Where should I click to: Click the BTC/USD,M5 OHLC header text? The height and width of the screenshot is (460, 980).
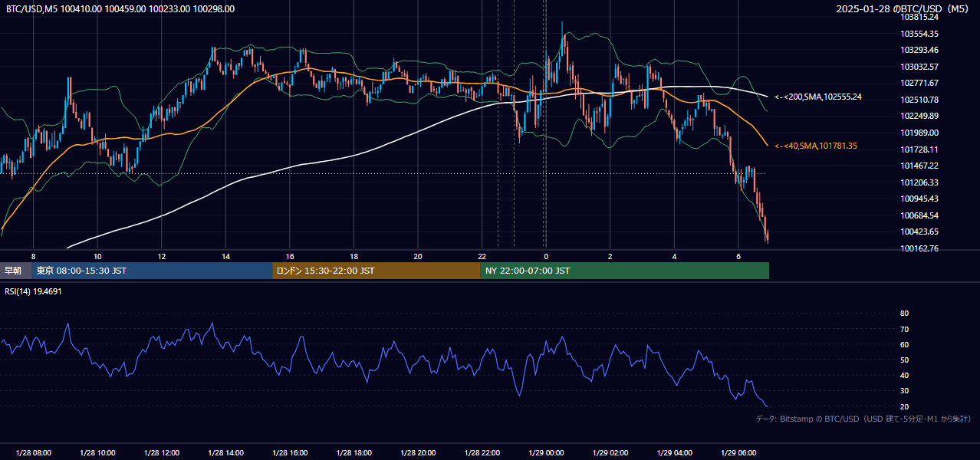120,9
